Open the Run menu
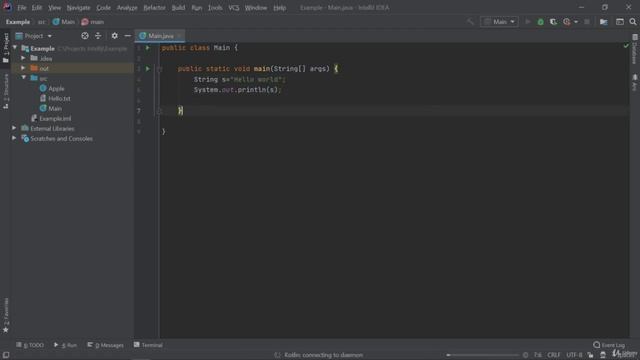Viewport: 640px width, 360px height. [x=197, y=8]
